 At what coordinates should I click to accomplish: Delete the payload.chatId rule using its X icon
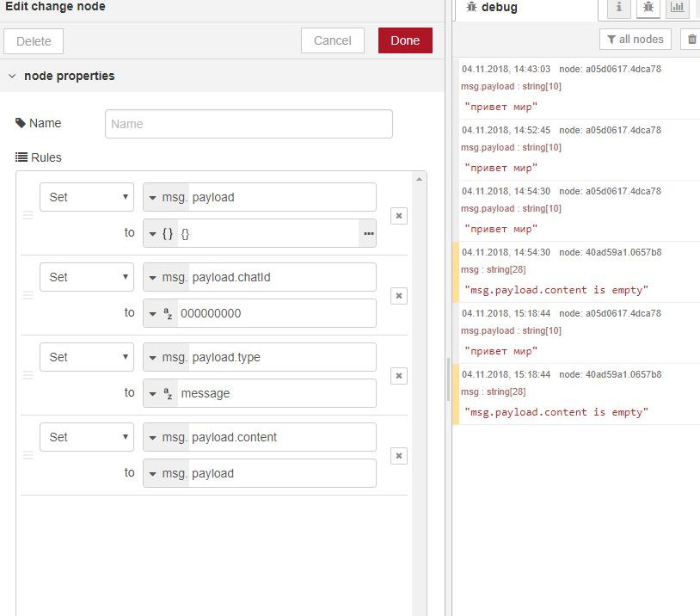(x=398, y=296)
